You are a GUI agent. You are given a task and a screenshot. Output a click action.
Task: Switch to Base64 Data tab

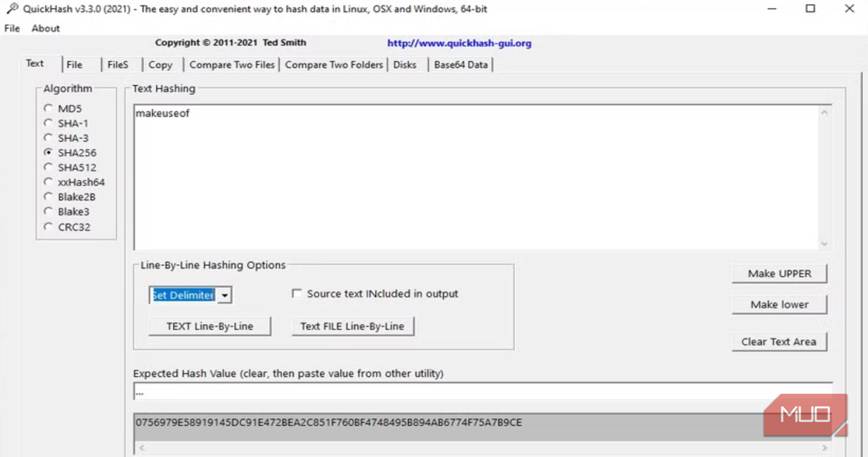tap(461, 64)
